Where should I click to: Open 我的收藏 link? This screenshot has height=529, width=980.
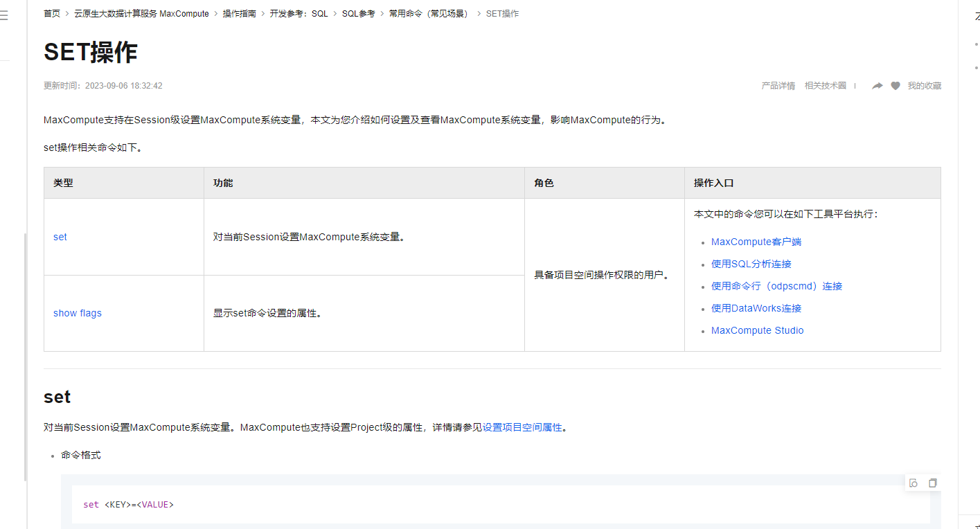pos(925,86)
